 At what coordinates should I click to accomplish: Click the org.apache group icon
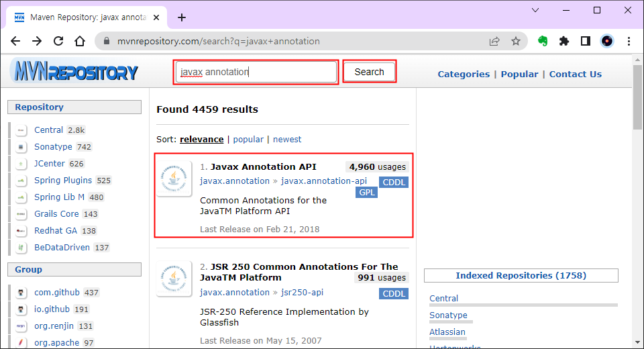tap(21, 343)
